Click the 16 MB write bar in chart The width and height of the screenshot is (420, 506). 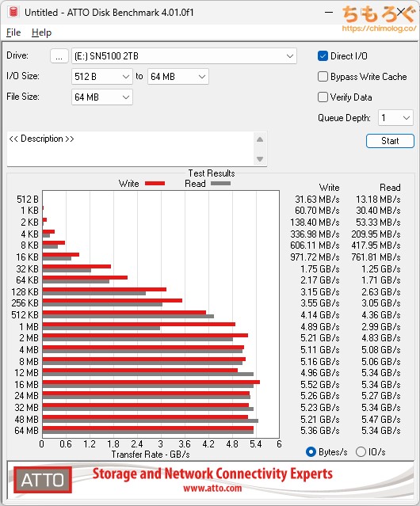tap(151, 382)
